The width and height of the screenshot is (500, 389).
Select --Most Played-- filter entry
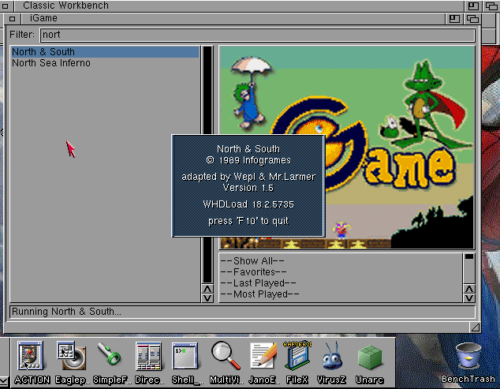[x=260, y=294]
